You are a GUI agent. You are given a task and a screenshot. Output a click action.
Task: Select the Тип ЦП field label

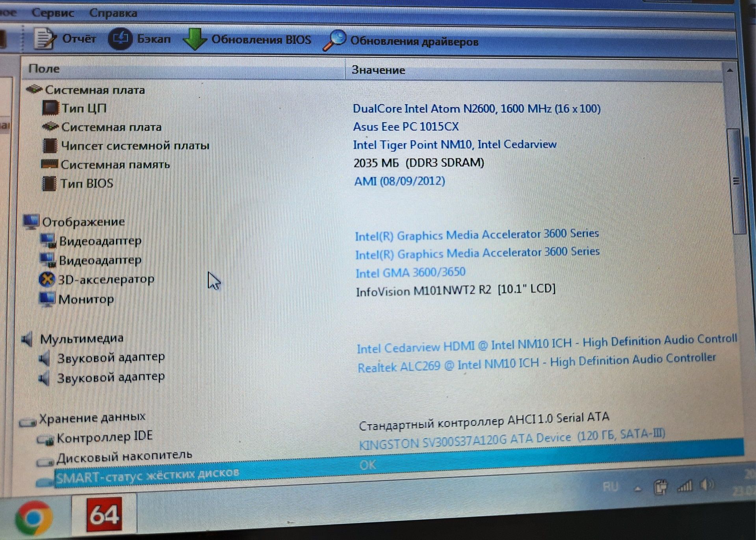click(84, 108)
